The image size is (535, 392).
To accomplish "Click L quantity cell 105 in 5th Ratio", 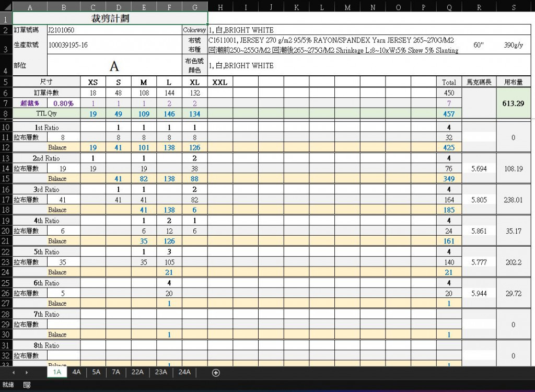I will click(x=169, y=262).
